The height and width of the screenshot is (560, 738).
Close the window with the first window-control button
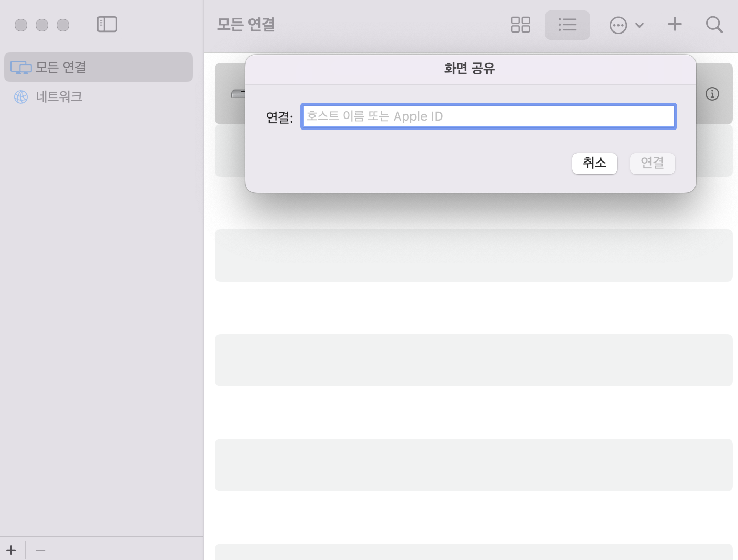coord(21,25)
